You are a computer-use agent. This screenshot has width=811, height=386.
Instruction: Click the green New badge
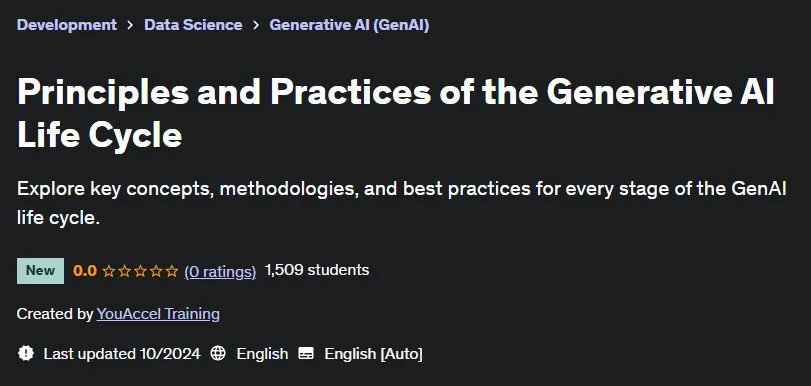point(40,271)
